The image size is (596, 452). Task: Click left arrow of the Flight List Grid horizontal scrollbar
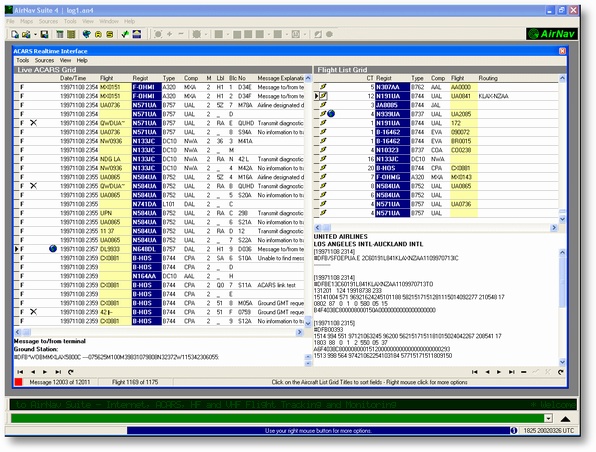point(318,228)
